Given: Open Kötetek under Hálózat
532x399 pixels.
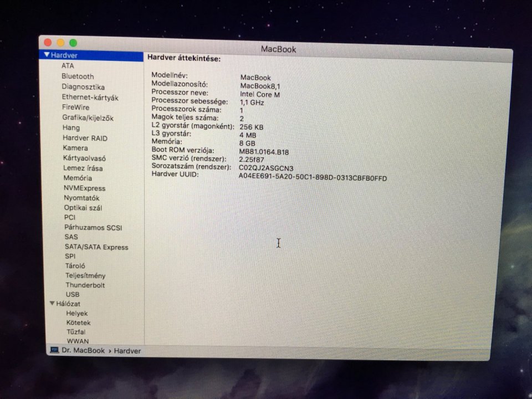Looking at the screenshot, I should (x=78, y=323).
